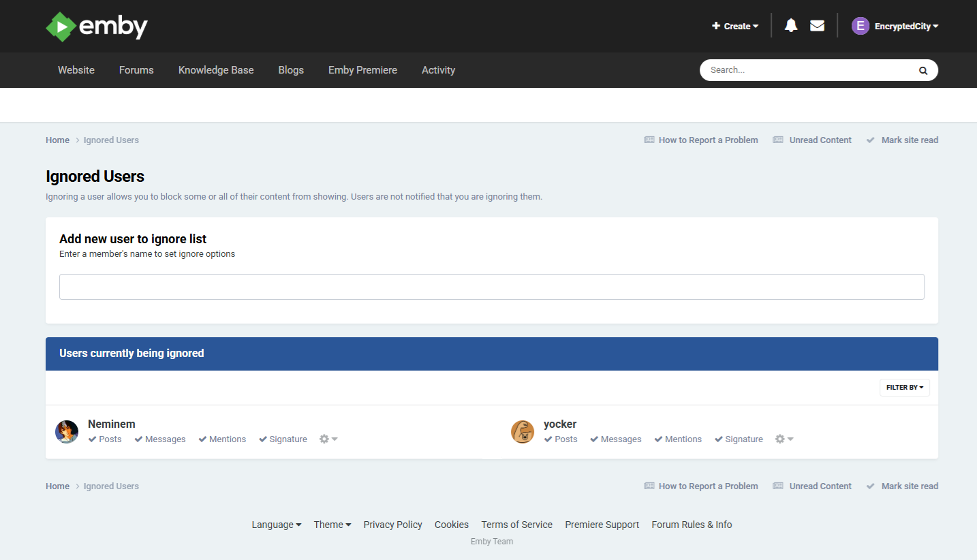Open Forum Rules & Info link
This screenshot has width=977, height=560.
pyautogui.click(x=692, y=525)
